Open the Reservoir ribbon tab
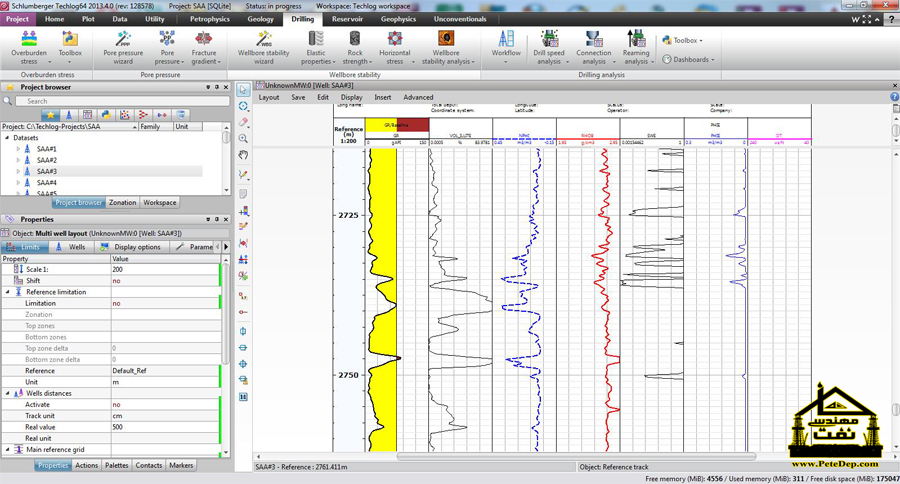 point(347,19)
